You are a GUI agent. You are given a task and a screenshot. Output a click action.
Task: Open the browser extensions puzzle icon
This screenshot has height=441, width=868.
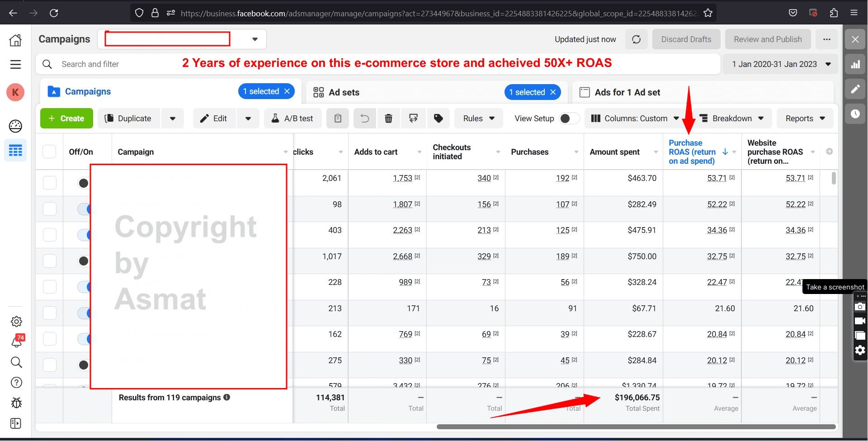[834, 13]
